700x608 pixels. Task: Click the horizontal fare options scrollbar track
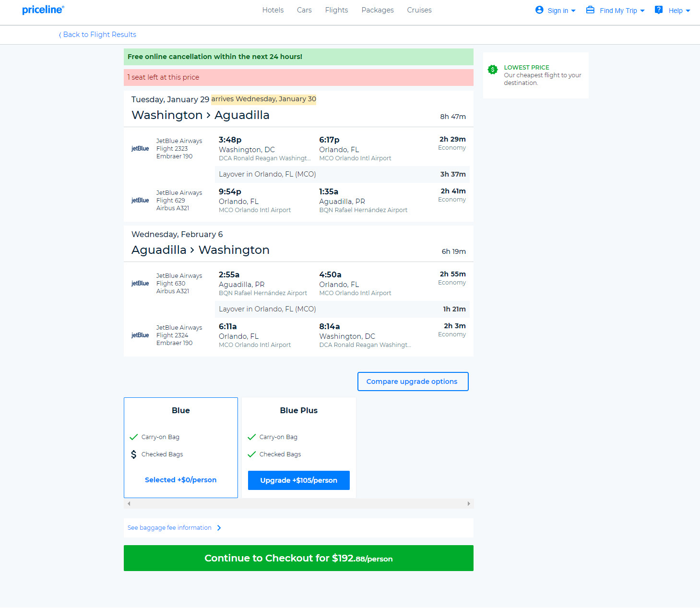(x=298, y=503)
